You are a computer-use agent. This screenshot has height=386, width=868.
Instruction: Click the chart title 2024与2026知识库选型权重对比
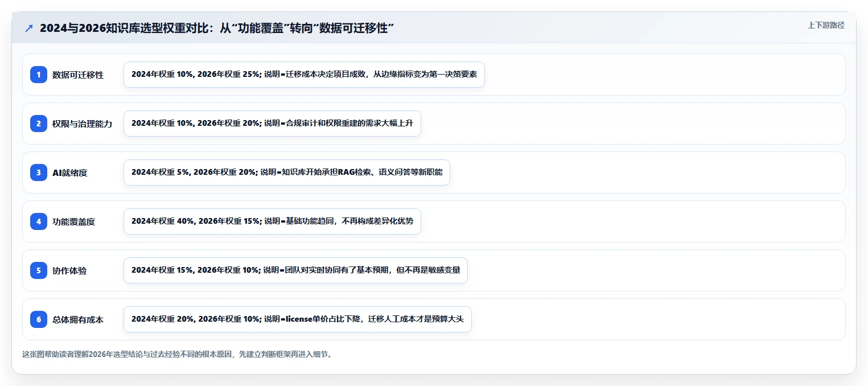tap(217, 28)
